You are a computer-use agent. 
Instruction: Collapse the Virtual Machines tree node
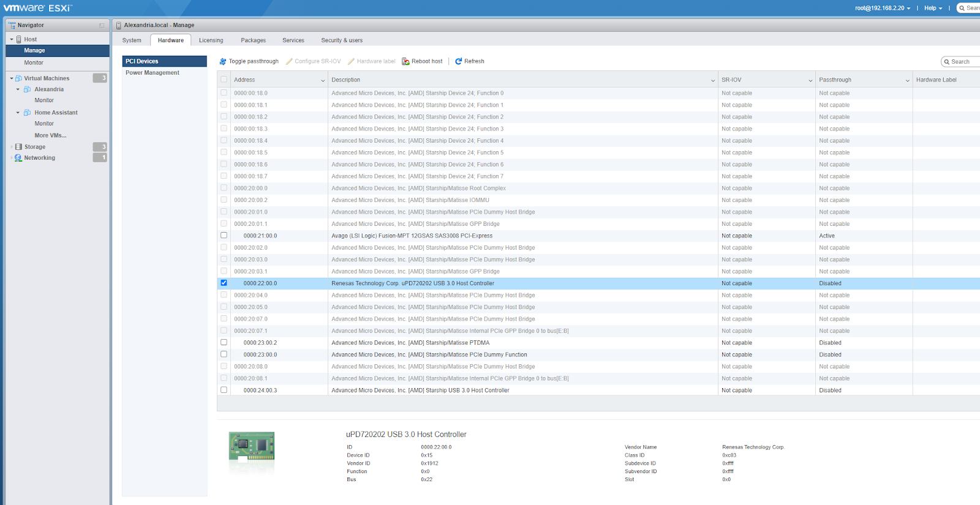click(12, 78)
